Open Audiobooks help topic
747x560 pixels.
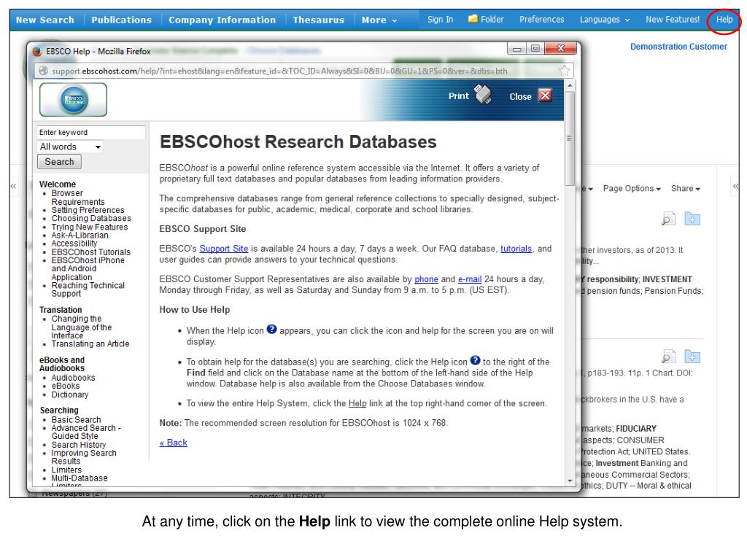(74, 378)
